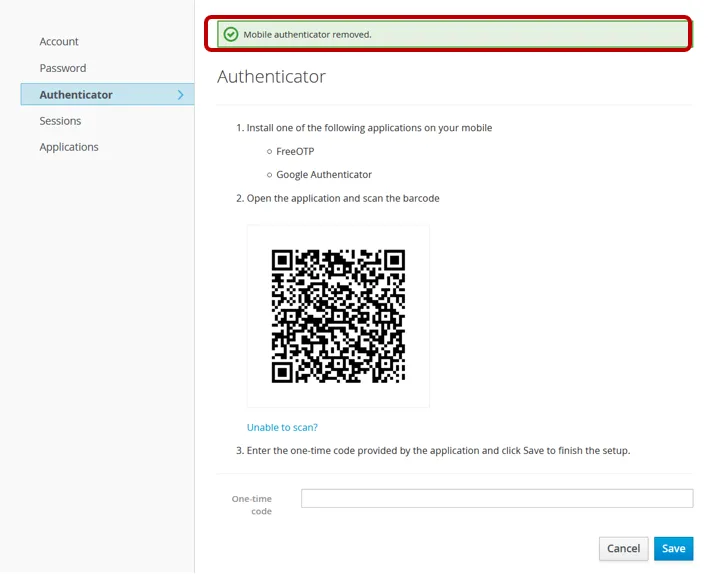
Task: Focus the One-time code input field
Action: [x=497, y=498]
